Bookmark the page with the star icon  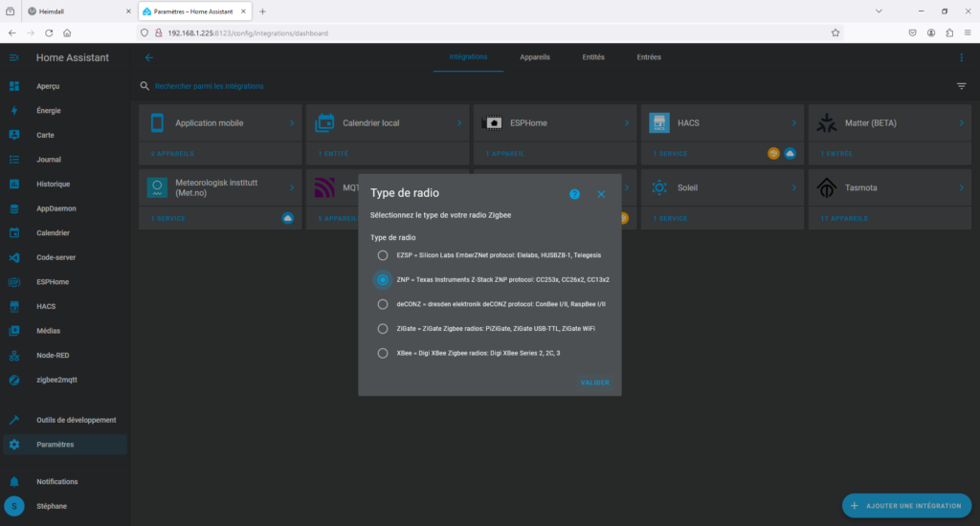[x=835, y=33]
